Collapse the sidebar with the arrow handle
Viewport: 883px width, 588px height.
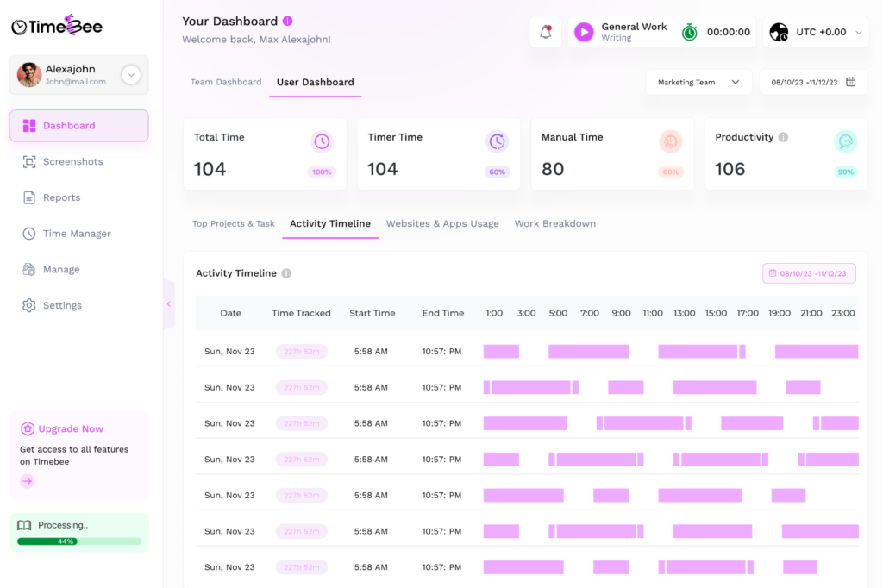tap(168, 304)
